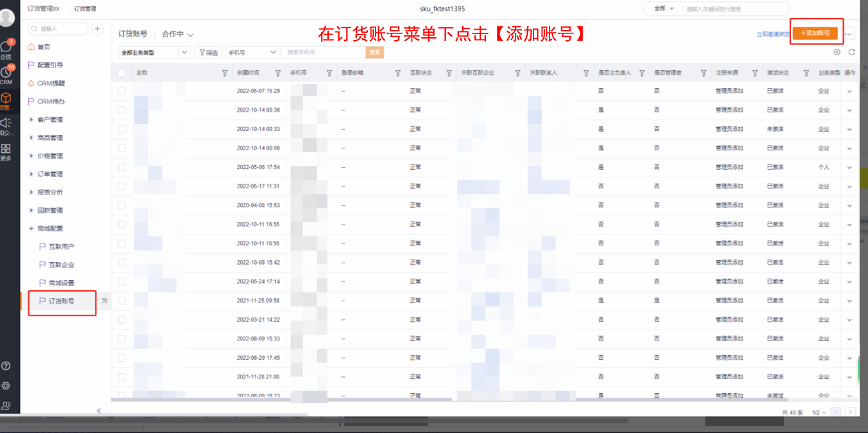The height and width of the screenshot is (433, 868).
Task: Click the sidebar 请输入 search field
Action: [58, 28]
